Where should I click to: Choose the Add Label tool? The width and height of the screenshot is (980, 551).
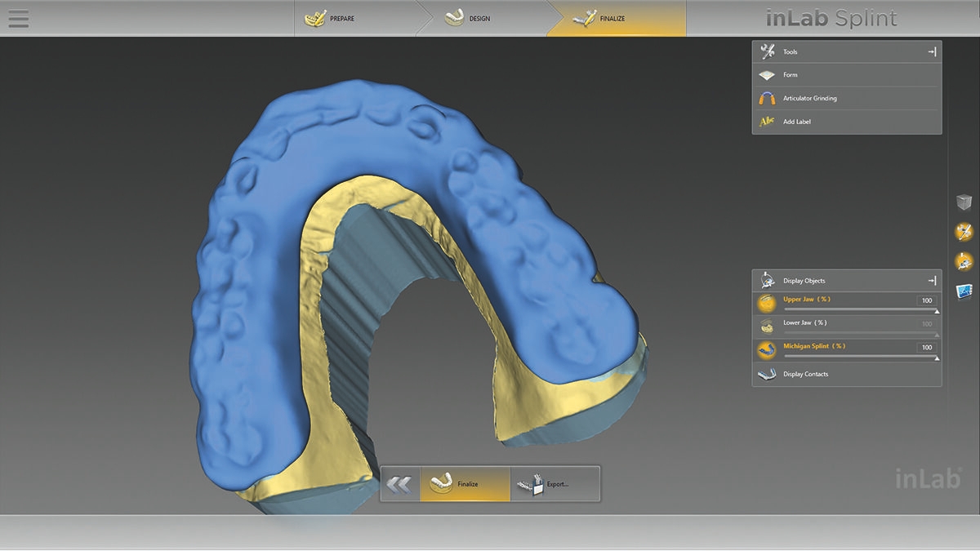[x=847, y=122]
